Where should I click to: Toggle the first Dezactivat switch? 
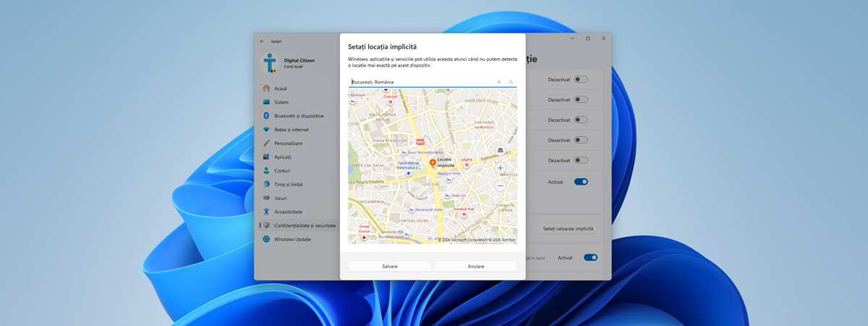point(581,79)
